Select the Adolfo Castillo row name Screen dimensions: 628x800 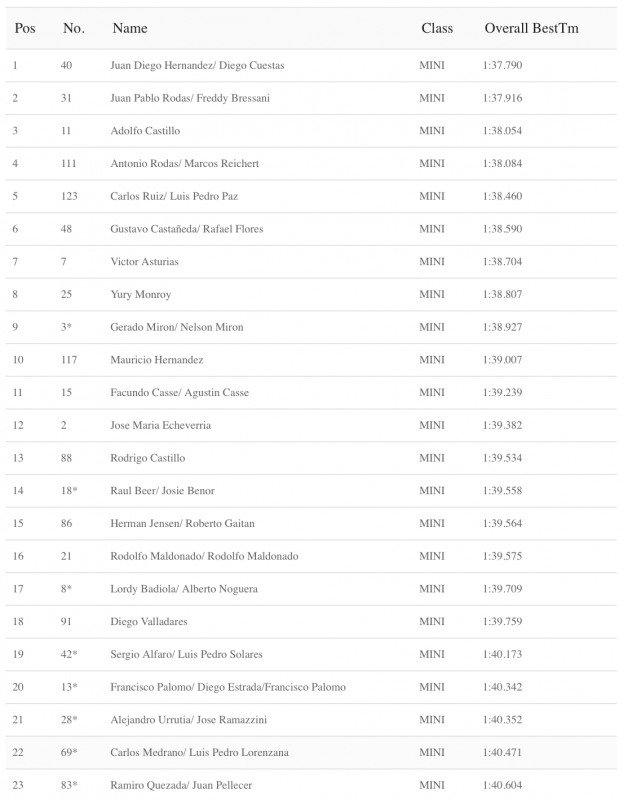tap(144, 131)
